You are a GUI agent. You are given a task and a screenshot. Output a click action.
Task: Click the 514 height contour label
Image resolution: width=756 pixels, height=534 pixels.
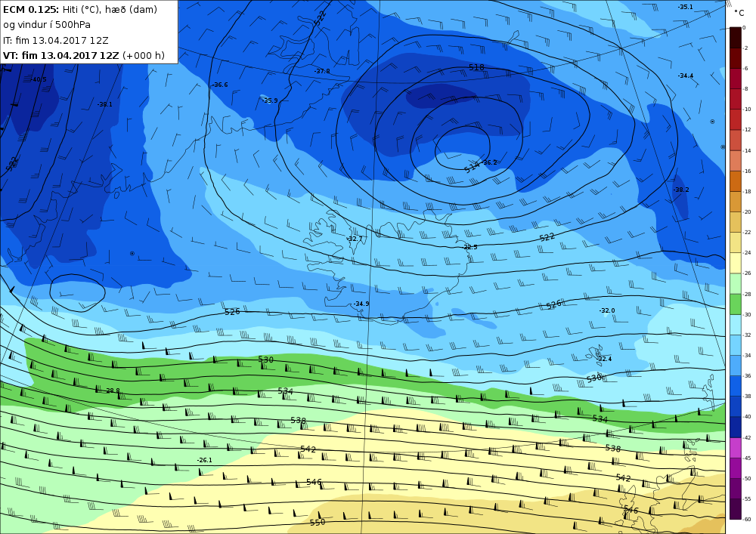tap(472, 167)
